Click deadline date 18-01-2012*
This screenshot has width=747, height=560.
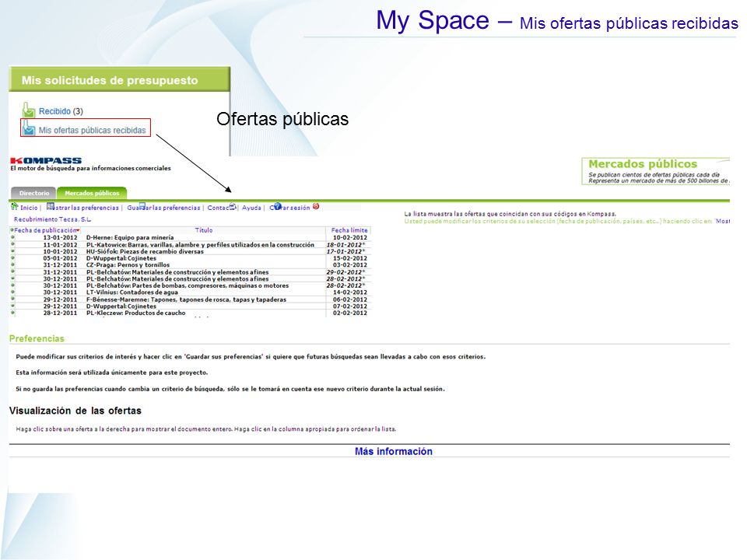click(x=345, y=244)
